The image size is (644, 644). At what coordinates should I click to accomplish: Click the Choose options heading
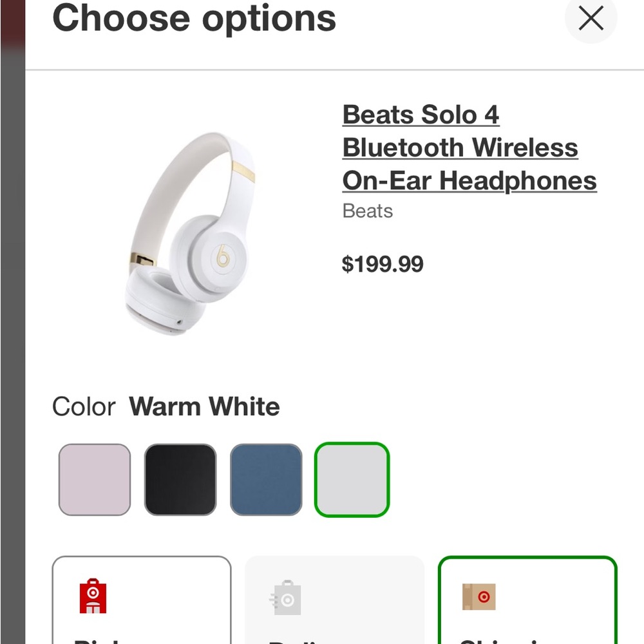pos(194,18)
